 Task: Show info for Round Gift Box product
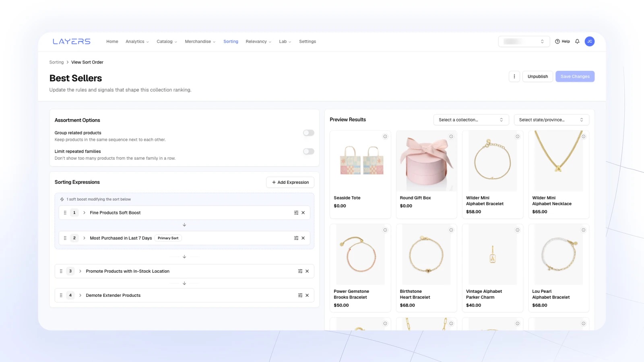(x=451, y=136)
